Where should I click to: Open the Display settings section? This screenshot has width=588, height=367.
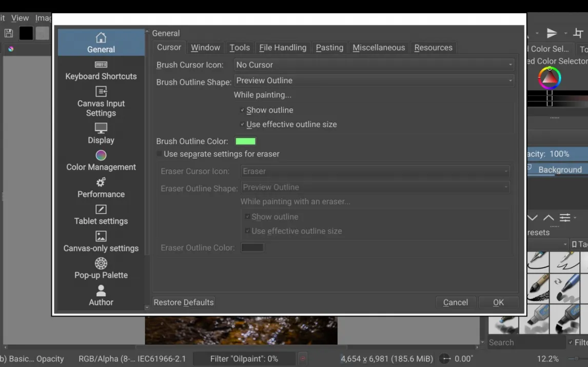[101, 134]
